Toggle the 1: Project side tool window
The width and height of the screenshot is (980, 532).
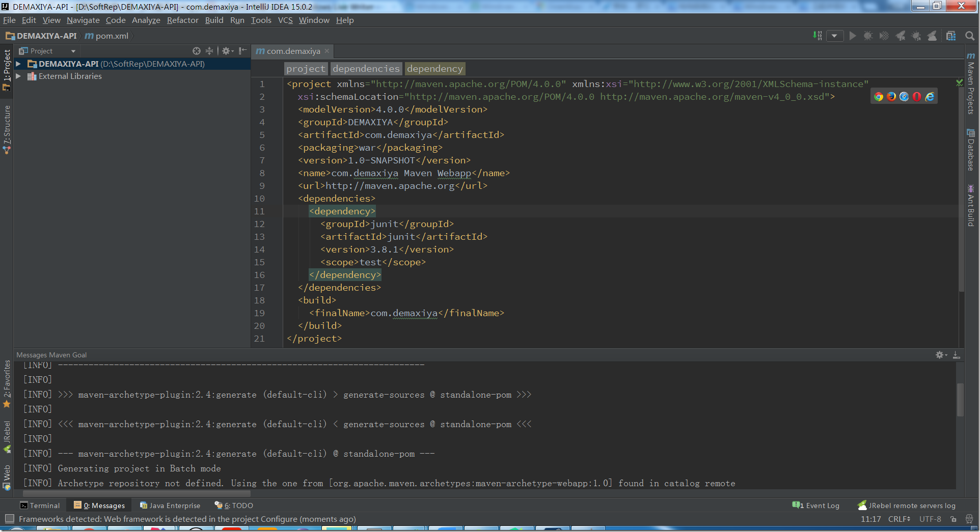point(7,70)
